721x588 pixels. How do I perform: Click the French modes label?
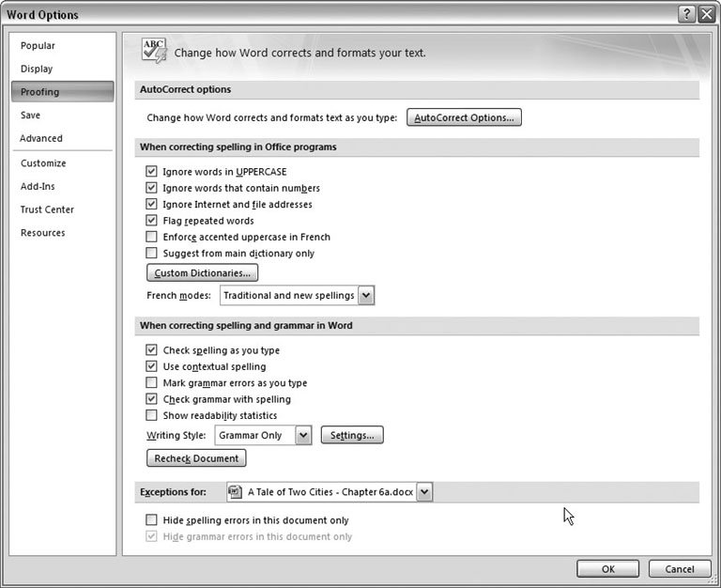pos(178,295)
